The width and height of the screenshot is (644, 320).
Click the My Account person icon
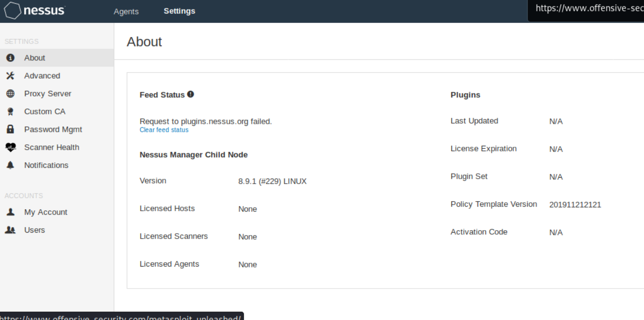[x=10, y=212]
